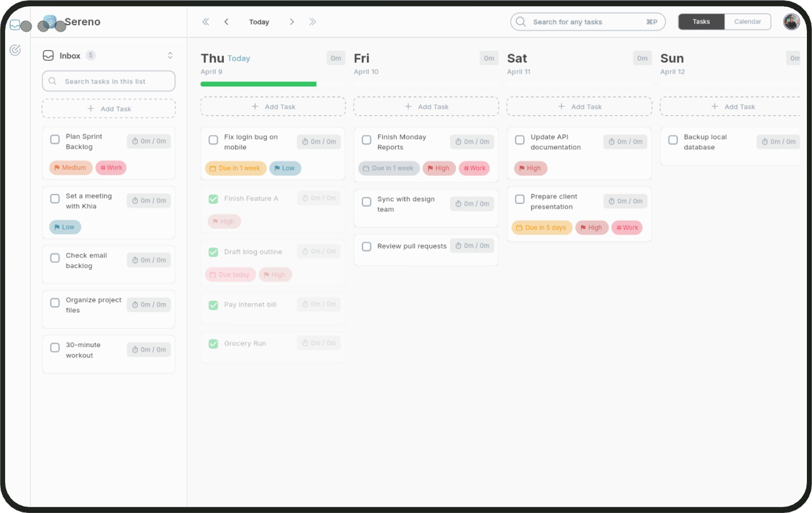Click the Today button in the navigation

tap(259, 21)
